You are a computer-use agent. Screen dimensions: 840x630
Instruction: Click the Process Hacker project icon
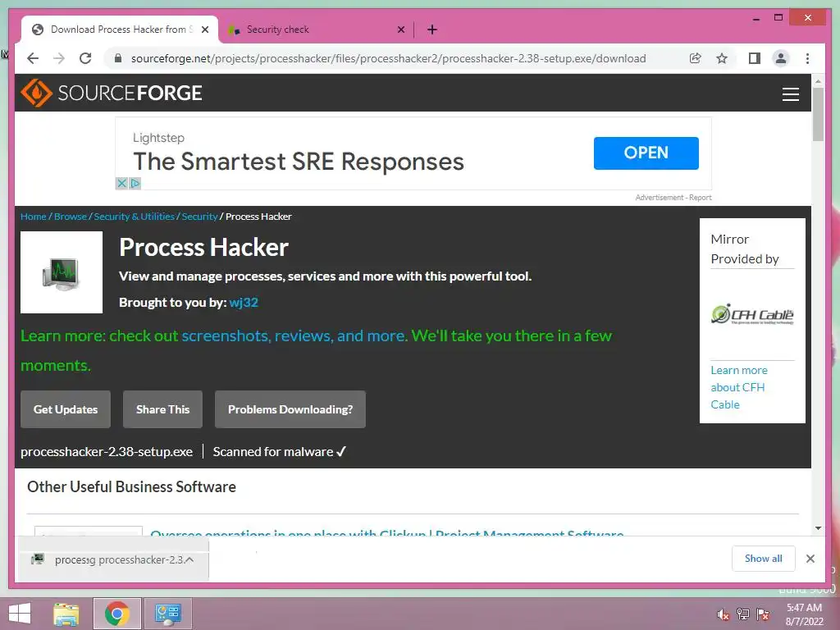coord(62,272)
